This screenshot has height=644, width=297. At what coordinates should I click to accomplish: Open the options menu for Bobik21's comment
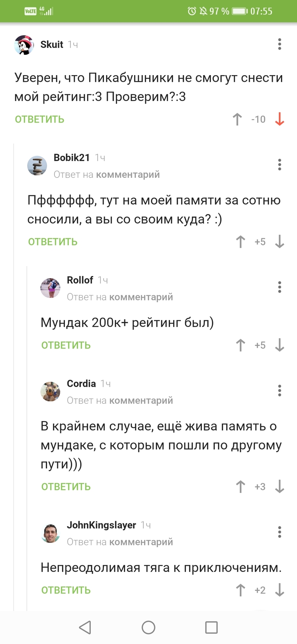click(x=279, y=165)
